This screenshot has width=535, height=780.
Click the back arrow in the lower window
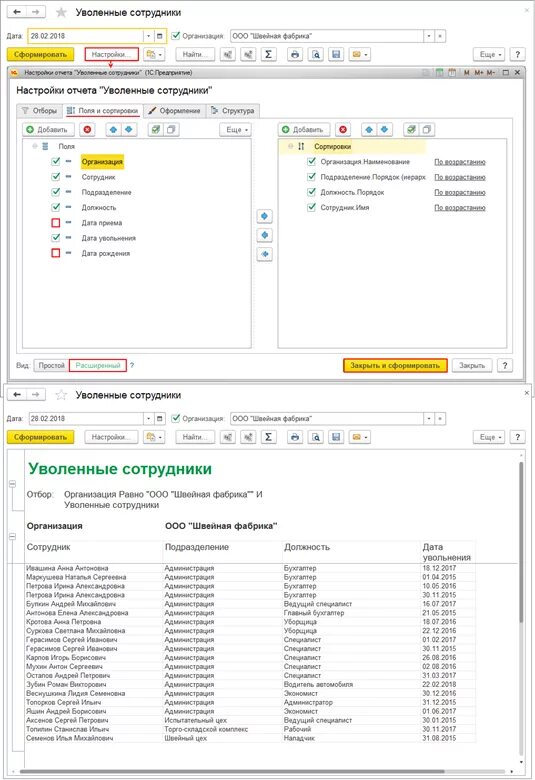(x=17, y=394)
